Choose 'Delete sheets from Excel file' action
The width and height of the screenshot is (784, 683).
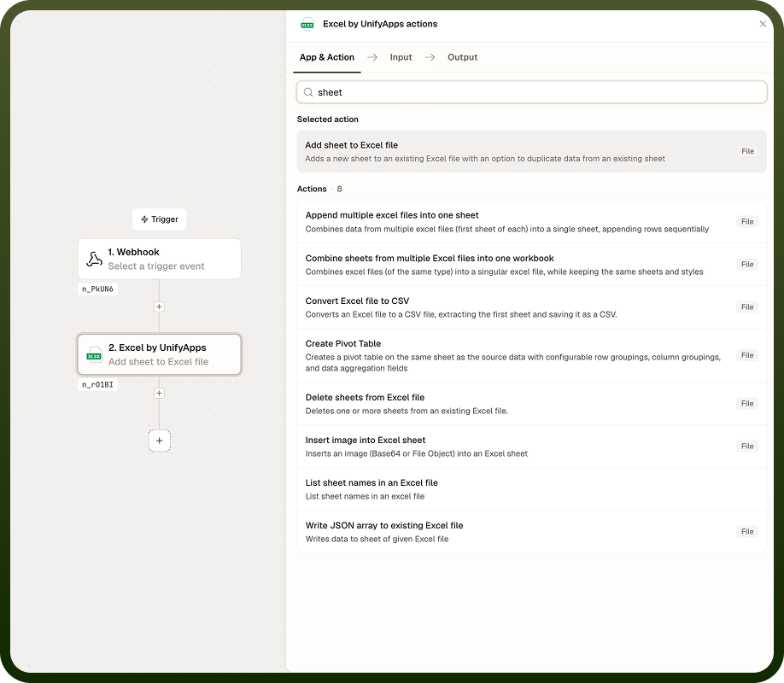pyautogui.click(x=531, y=404)
